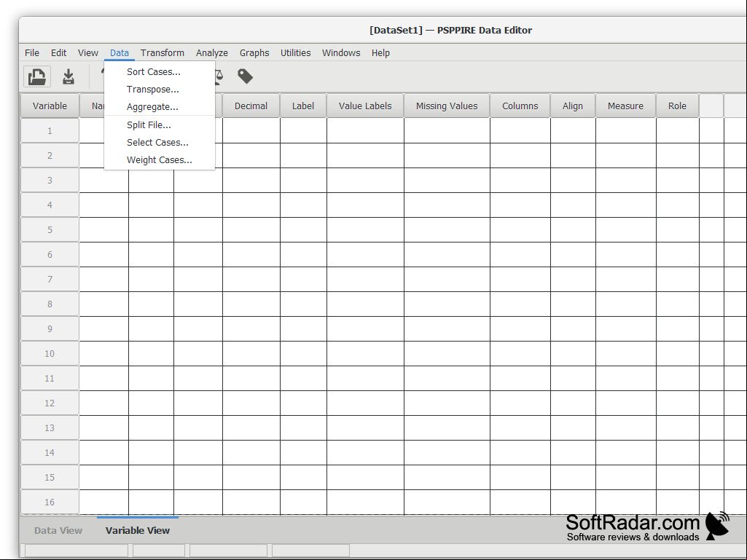Open the Windows menu

(x=341, y=53)
